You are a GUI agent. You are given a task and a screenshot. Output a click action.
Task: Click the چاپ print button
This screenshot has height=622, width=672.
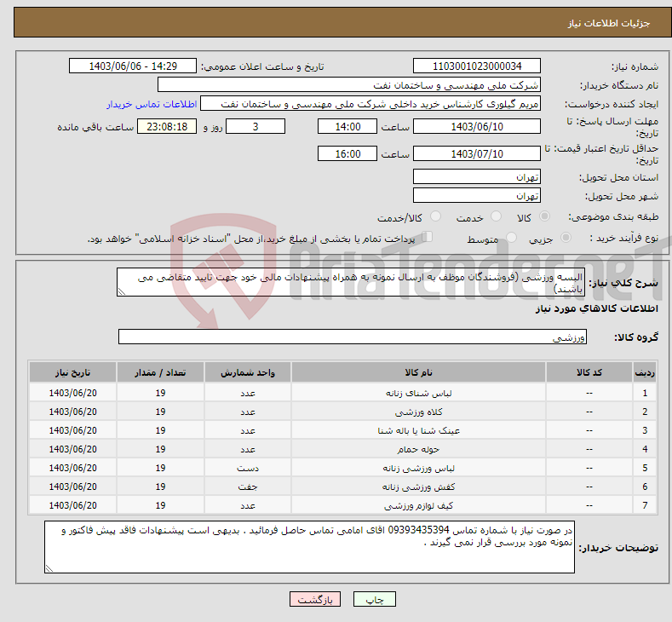[x=374, y=599]
